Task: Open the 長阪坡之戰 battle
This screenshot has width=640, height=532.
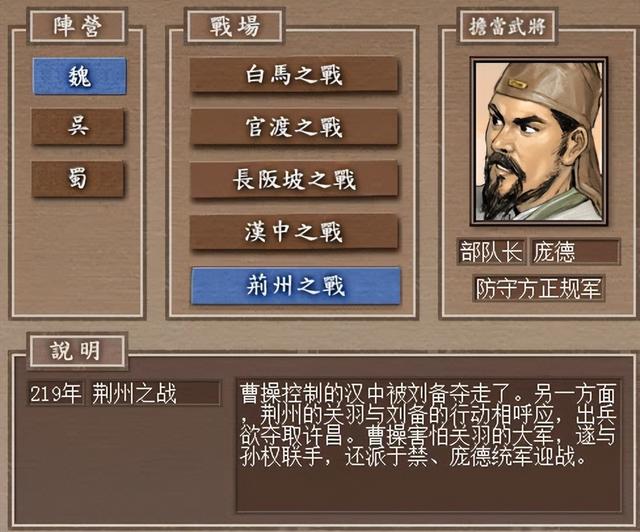Action: (294, 180)
